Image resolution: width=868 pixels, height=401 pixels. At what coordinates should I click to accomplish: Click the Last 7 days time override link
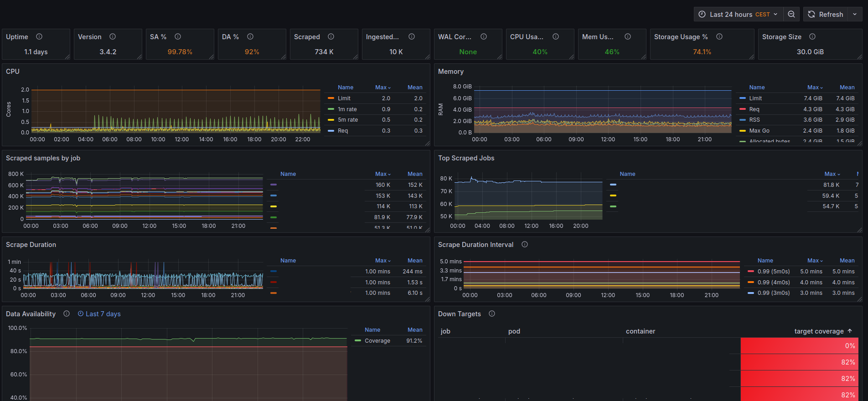[x=99, y=314]
